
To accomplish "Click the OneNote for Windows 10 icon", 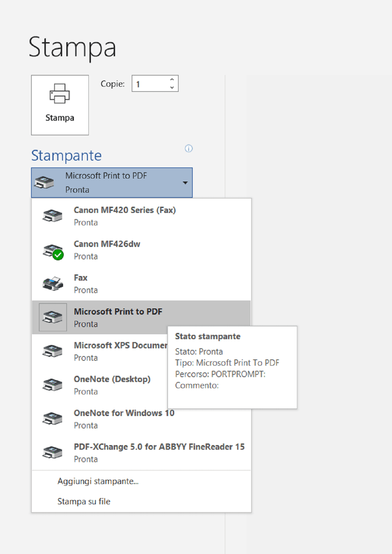I will (52, 419).
